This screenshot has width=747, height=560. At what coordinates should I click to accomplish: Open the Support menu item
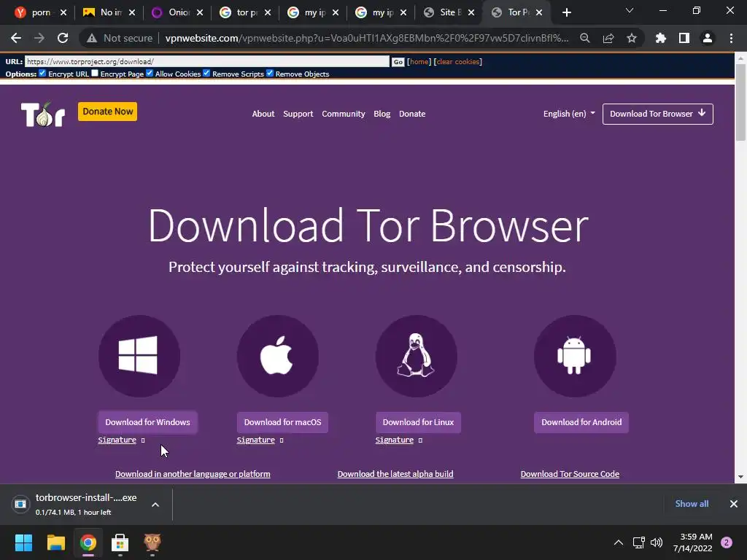click(298, 114)
